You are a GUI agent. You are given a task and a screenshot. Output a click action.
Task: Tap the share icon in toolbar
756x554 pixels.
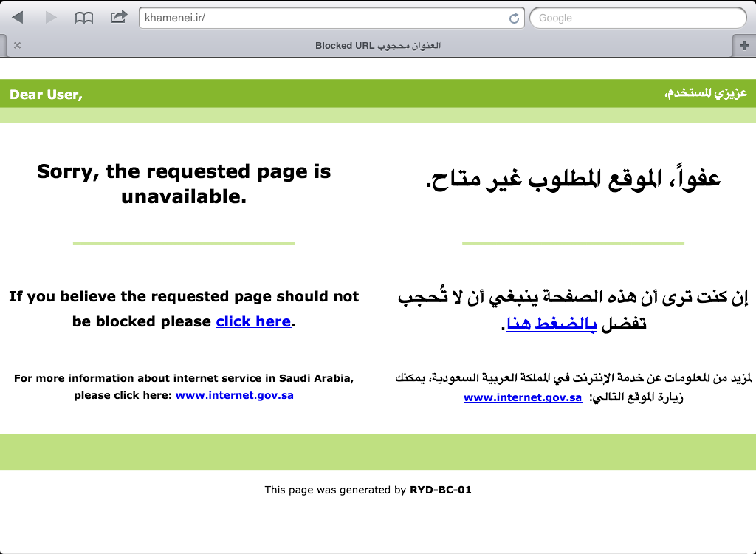point(118,17)
